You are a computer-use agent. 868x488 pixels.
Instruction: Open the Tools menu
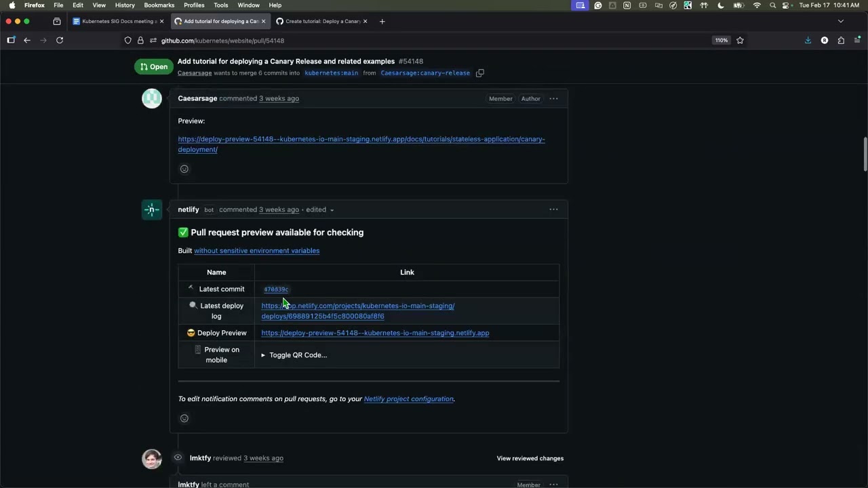click(221, 5)
